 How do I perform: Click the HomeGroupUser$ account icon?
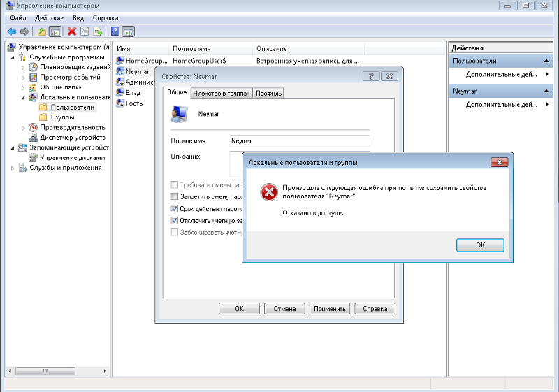point(120,61)
